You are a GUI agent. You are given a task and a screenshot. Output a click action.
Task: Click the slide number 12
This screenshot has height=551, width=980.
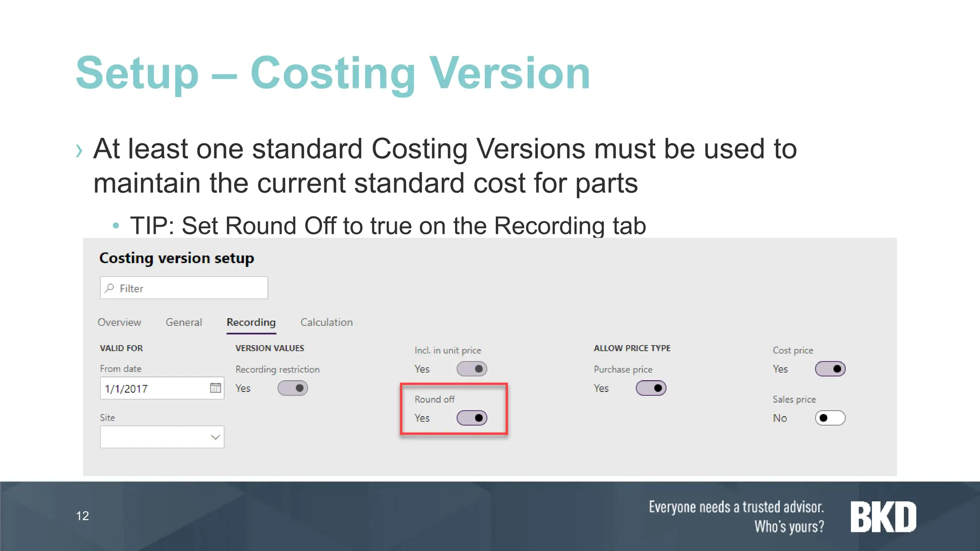[82, 516]
